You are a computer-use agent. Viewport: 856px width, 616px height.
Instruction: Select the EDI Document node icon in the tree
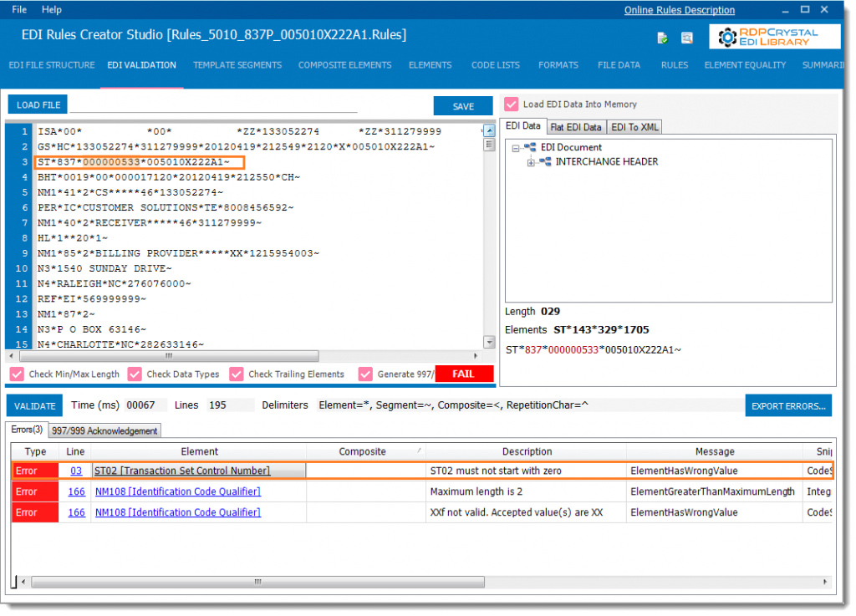pyautogui.click(x=530, y=147)
